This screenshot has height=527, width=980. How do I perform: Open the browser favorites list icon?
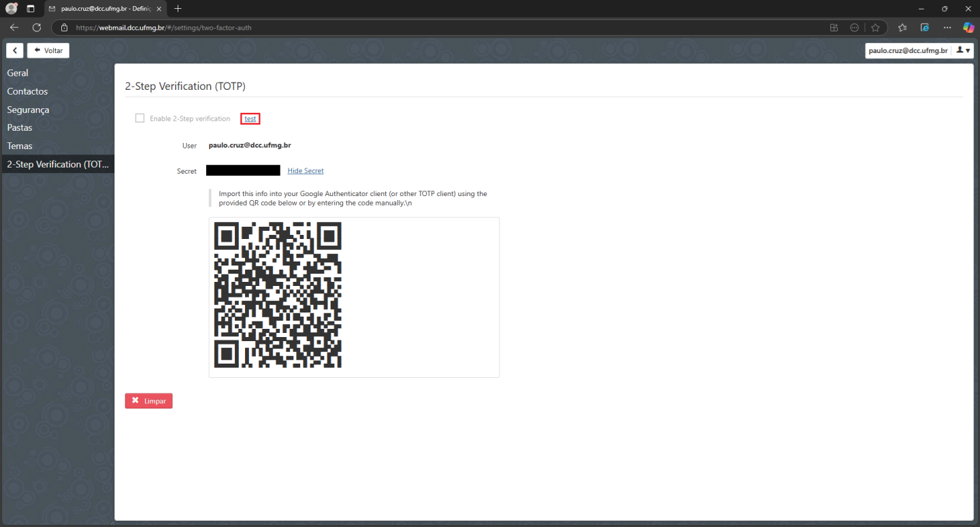click(x=902, y=28)
